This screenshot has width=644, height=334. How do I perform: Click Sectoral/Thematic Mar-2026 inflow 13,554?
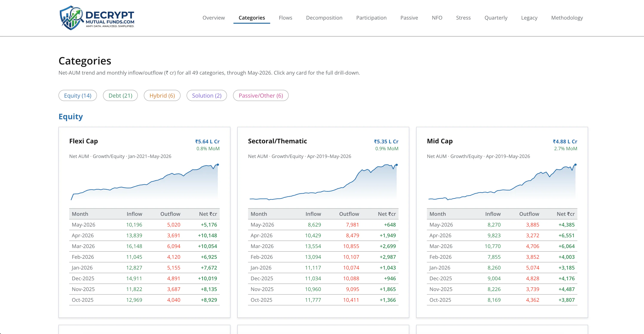click(x=313, y=246)
